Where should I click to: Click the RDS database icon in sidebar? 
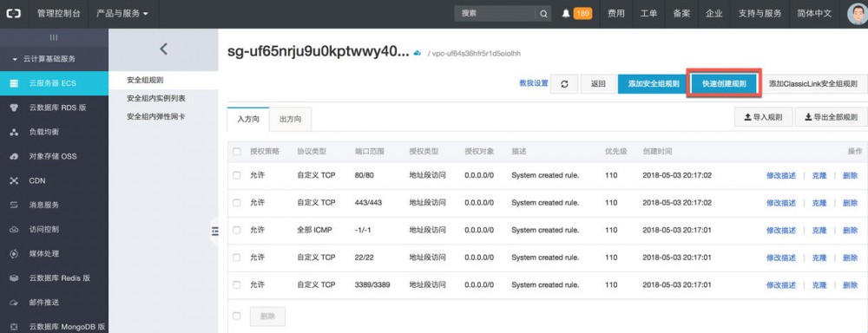pyautogui.click(x=15, y=108)
